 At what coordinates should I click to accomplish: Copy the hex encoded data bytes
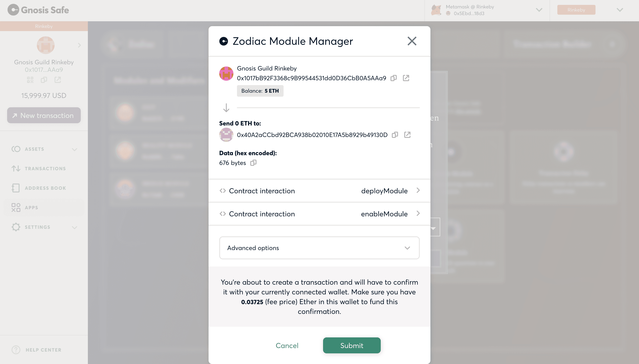[253, 162]
